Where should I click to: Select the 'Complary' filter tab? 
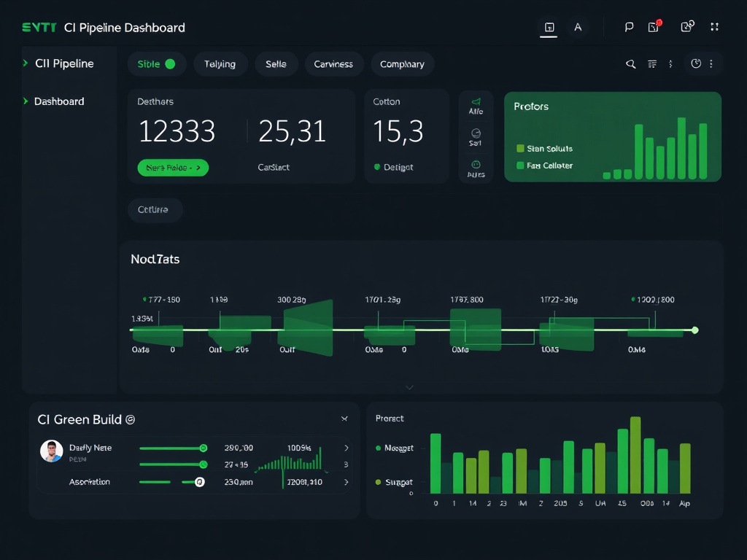402,64
